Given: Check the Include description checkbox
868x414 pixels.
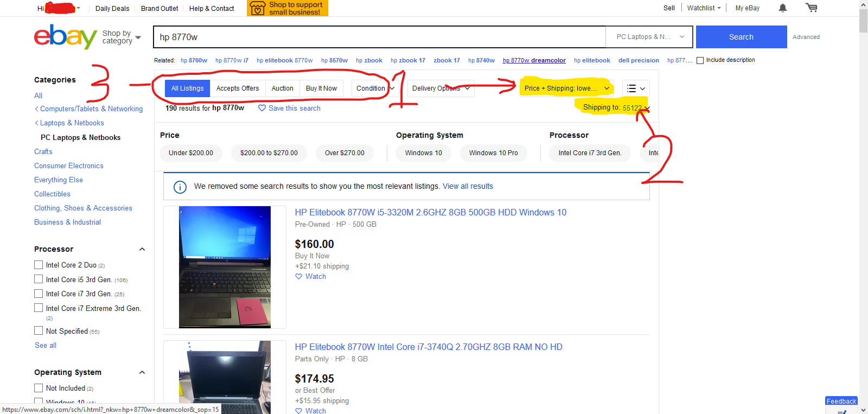Looking at the screenshot, I should 700,60.
